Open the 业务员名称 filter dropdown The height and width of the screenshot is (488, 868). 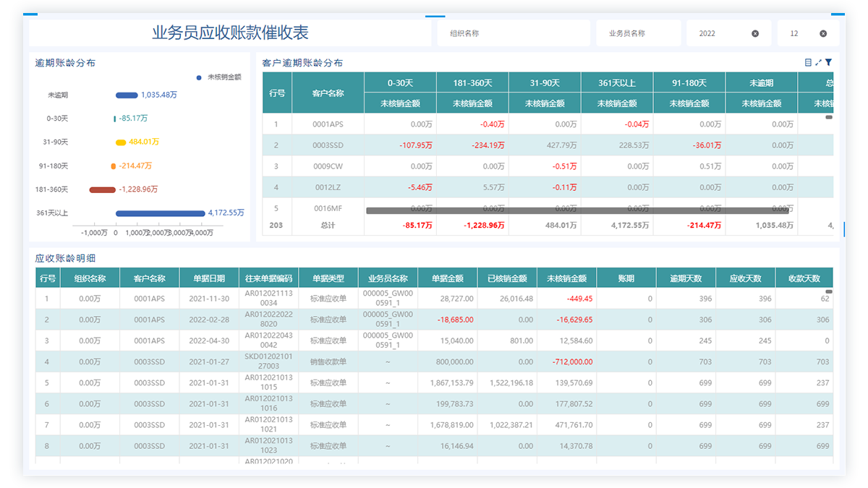(638, 33)
